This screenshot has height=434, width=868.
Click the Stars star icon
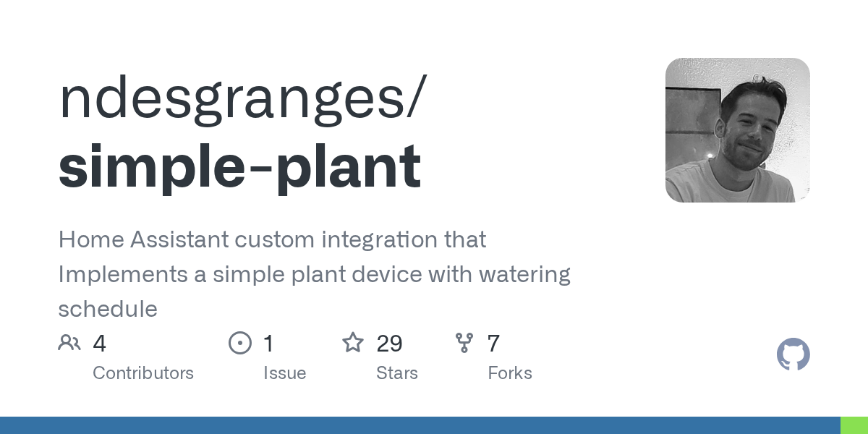[353, 342]
